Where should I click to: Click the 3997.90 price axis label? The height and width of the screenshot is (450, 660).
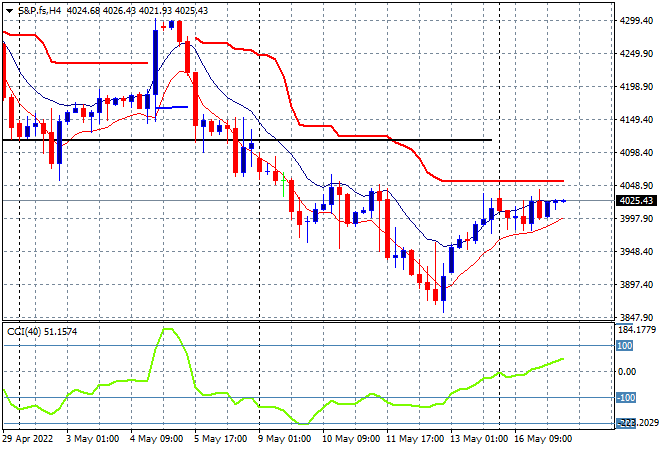click(636, 219)
